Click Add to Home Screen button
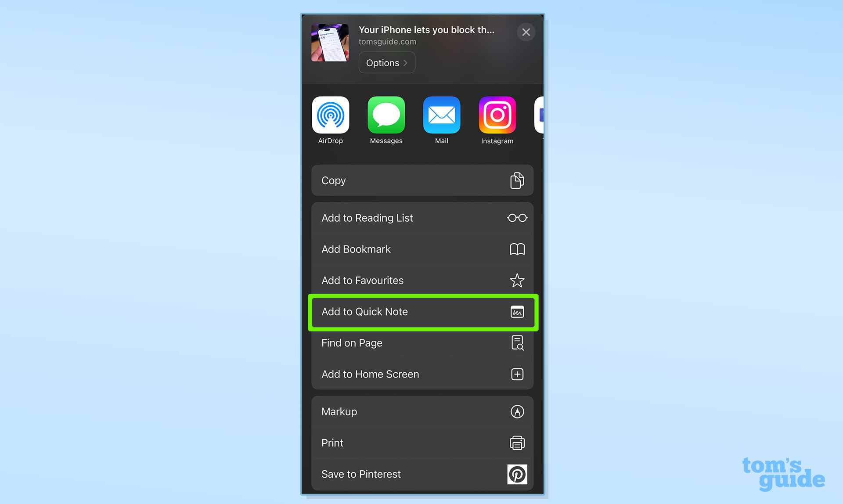The image size is (843, 504). pyautogui.click(x=422, y=374)
